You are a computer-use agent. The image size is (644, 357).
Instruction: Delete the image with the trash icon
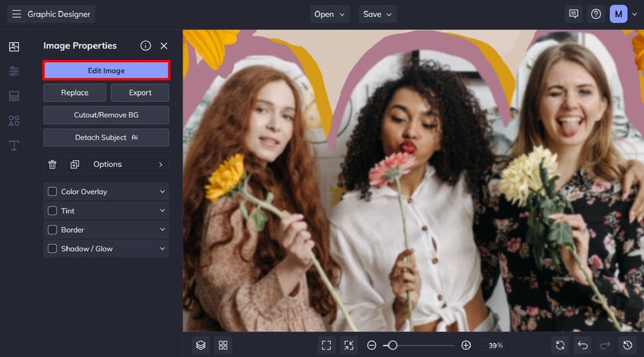53,164
